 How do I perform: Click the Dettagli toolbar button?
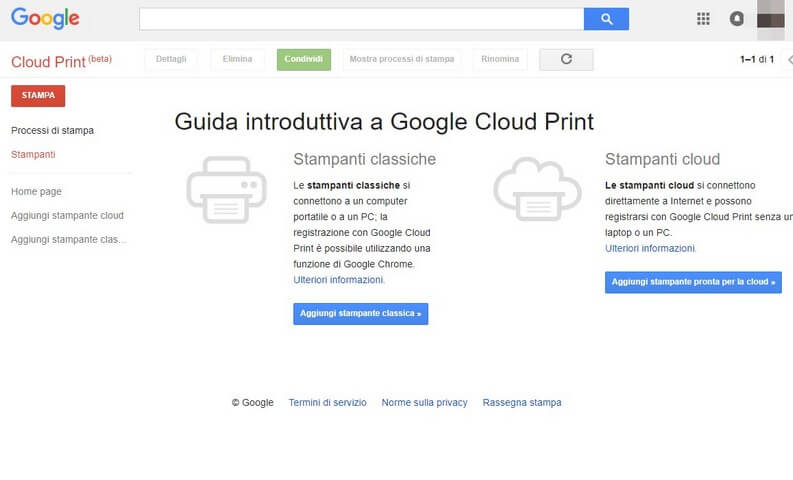[x=171, y=59]
